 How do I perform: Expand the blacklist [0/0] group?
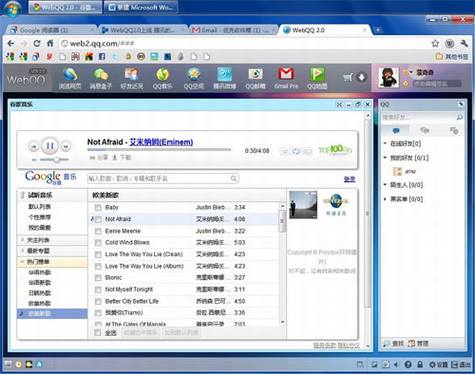point(403,199)
